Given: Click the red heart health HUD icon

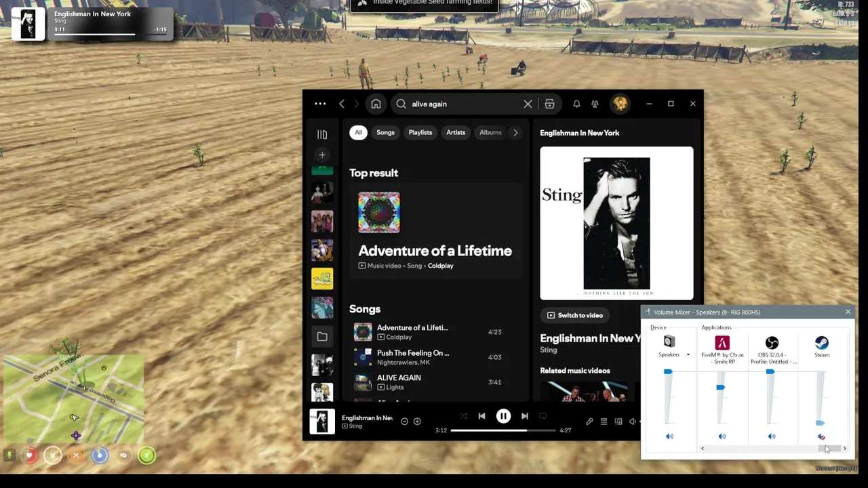Looking at the screenshot, I should (30, 455).
